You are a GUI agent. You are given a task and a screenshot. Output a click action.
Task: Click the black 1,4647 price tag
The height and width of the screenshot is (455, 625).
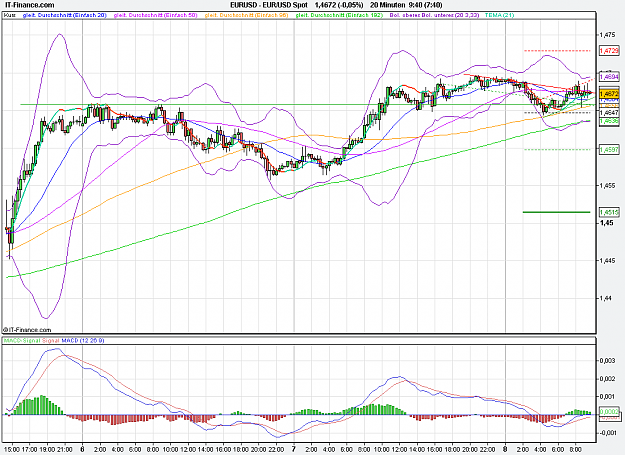(609, 113)
